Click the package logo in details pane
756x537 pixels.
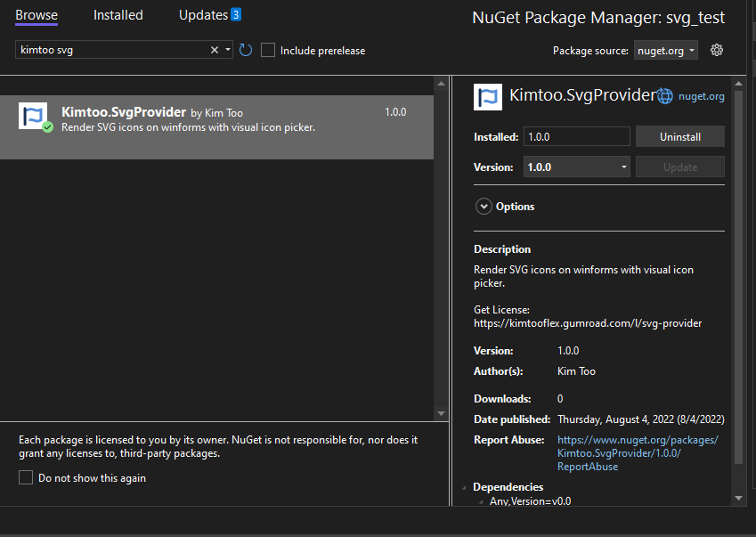(x=488, y=96)
